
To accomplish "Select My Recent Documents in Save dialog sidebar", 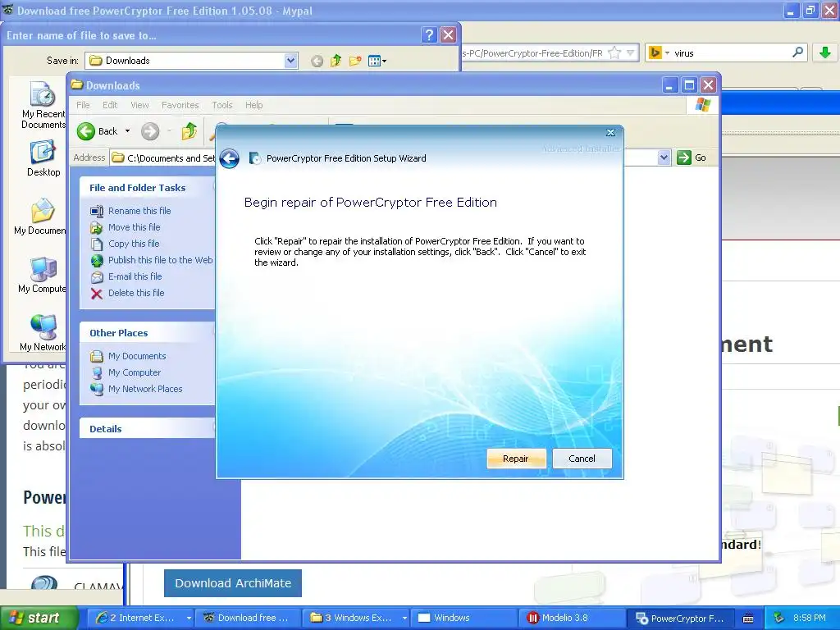I will 43,106.
